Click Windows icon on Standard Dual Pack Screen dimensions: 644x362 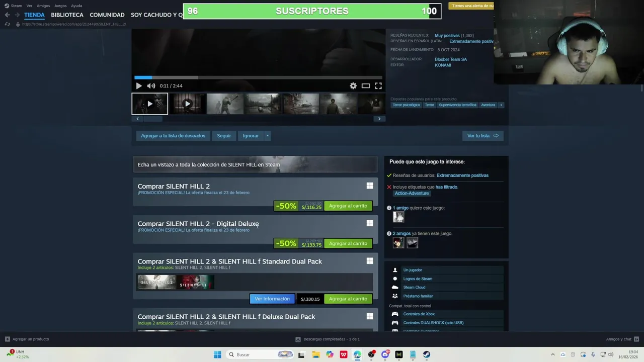point(370,261)
